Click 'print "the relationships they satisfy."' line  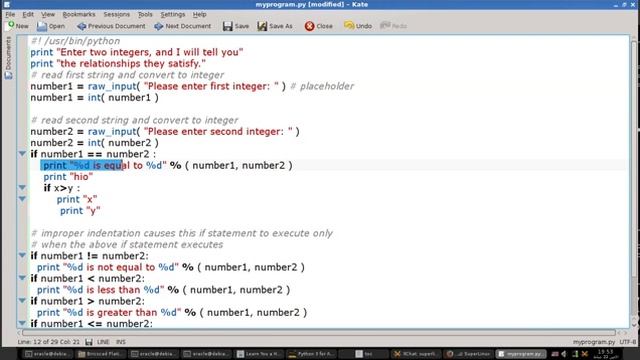pyautogui.click(x=118, y=64)
